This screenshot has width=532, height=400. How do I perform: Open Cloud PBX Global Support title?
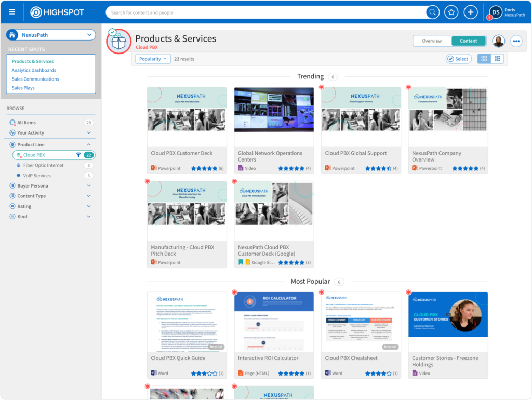click(x=355, y=153)
